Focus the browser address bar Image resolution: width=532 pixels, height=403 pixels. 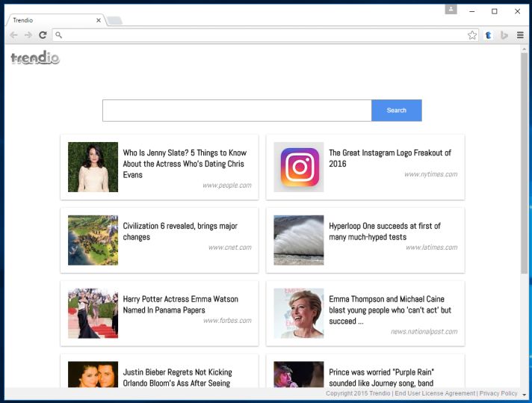click(x=265, y=35)
